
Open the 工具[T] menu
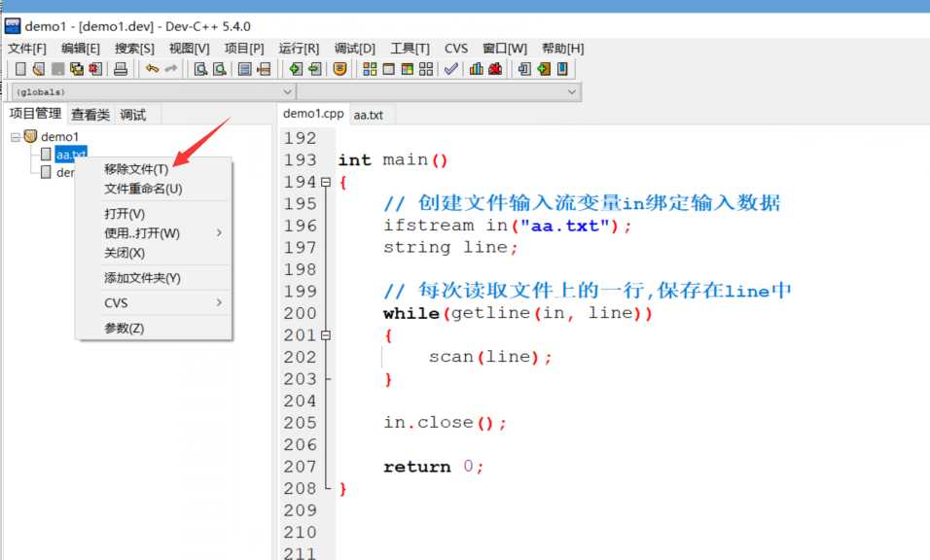[x=410, y=48]
